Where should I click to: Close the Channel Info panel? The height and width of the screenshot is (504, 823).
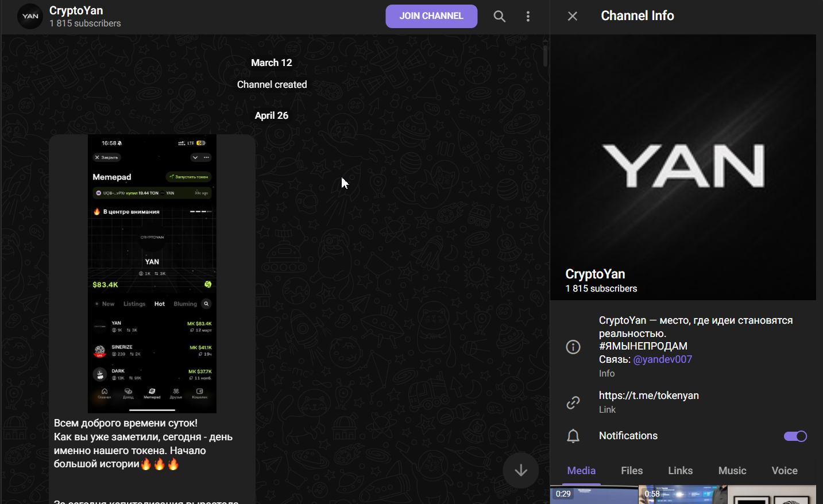[573, 16]
